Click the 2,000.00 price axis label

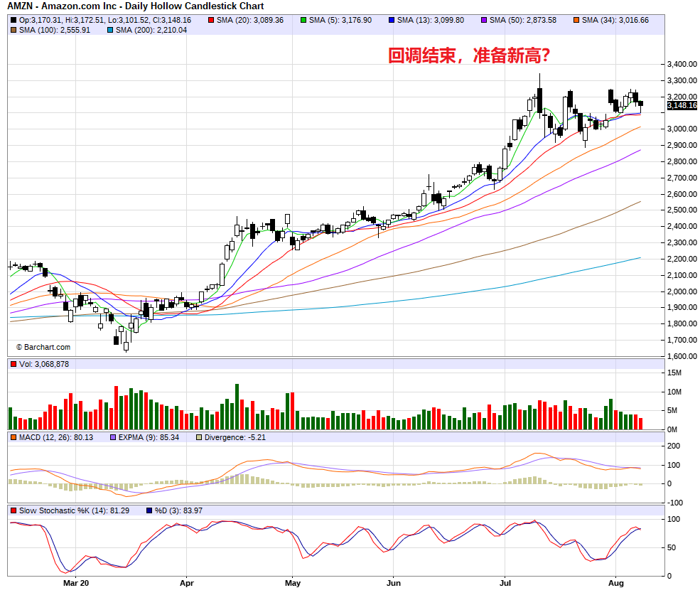[x=682, y=291]
